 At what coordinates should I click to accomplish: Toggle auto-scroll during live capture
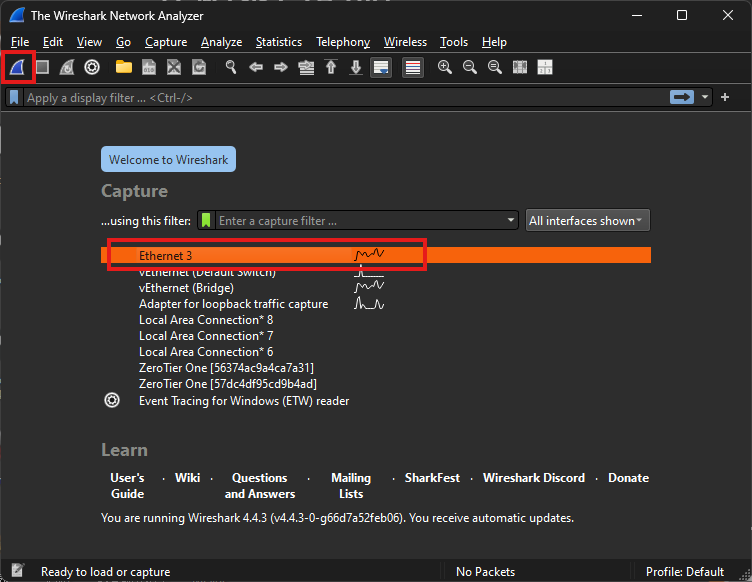(381, 68)
